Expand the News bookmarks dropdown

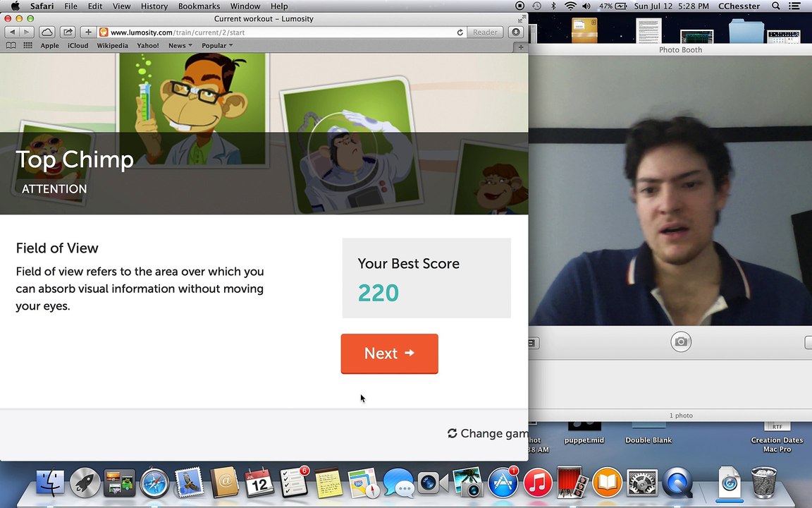pyautogui.click(x=180, y=46)
